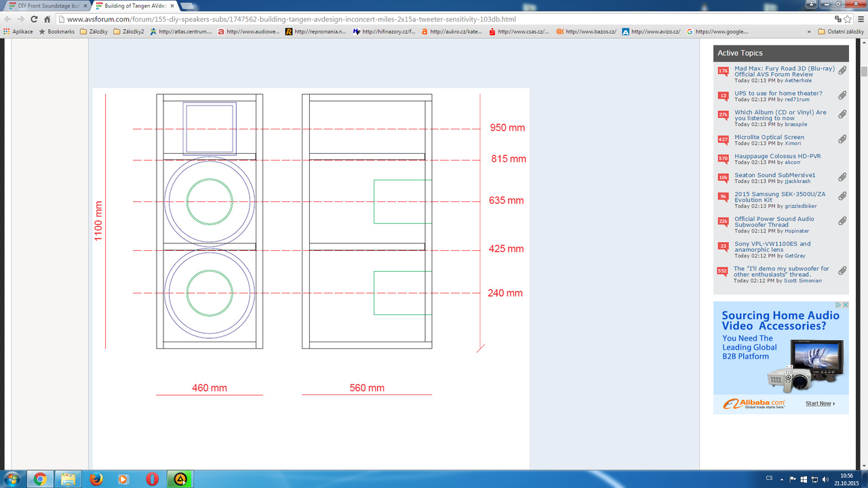Open the http://www.bazos.cz/ bookmark
The width and height of the screenshot is (868, 488).
586,31
